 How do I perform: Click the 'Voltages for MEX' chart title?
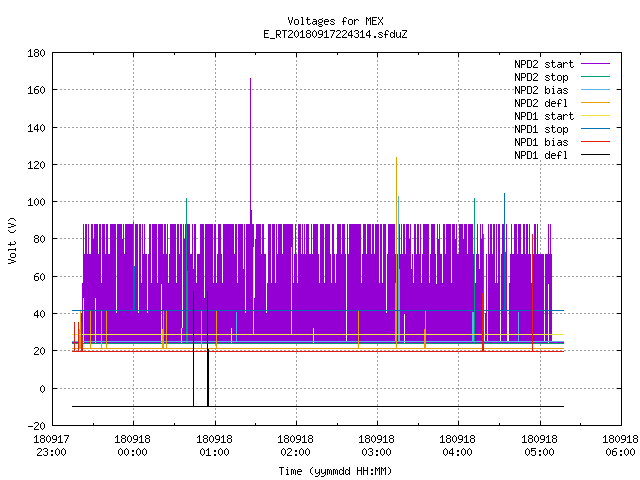coord(335,21)
